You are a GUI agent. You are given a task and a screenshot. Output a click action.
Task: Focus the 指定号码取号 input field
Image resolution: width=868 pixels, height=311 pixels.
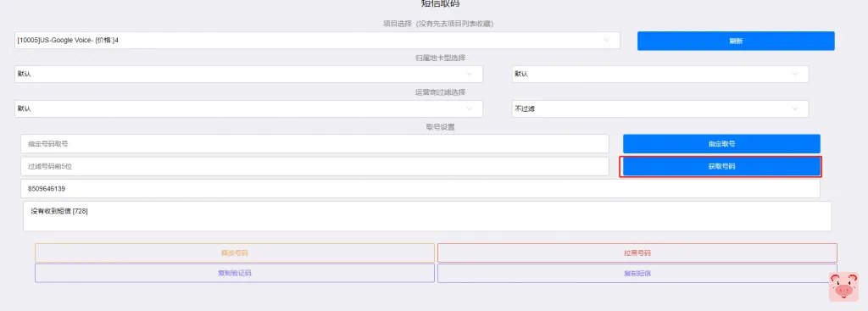tap(314, 144)
